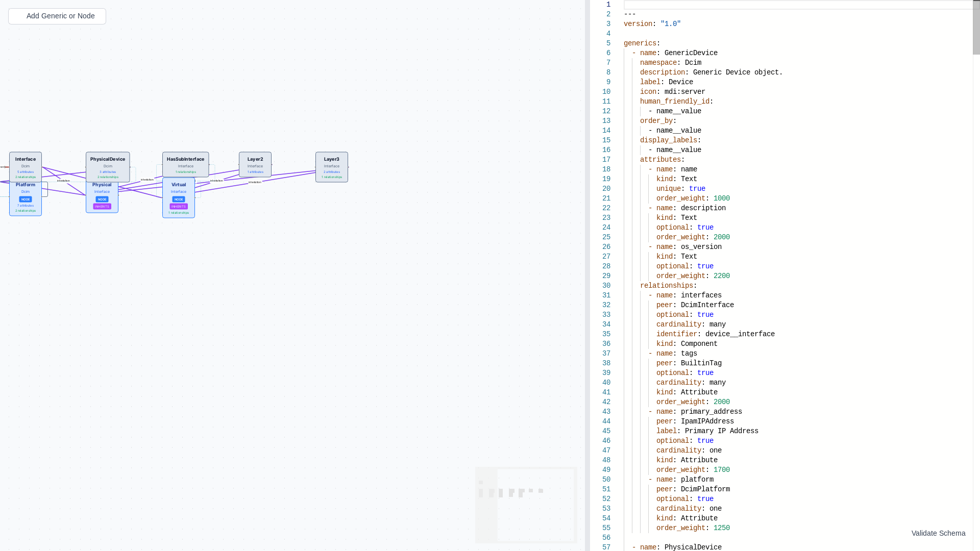The height and width of the screenshot is (551, 980).
Task: Click 'peer: DcimPlatform' line
Action: [x=693, y=489]
